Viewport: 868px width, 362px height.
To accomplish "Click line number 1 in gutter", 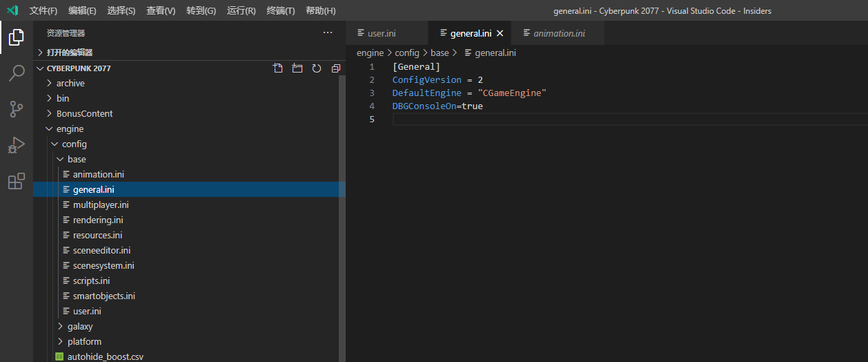I will 372,67.
